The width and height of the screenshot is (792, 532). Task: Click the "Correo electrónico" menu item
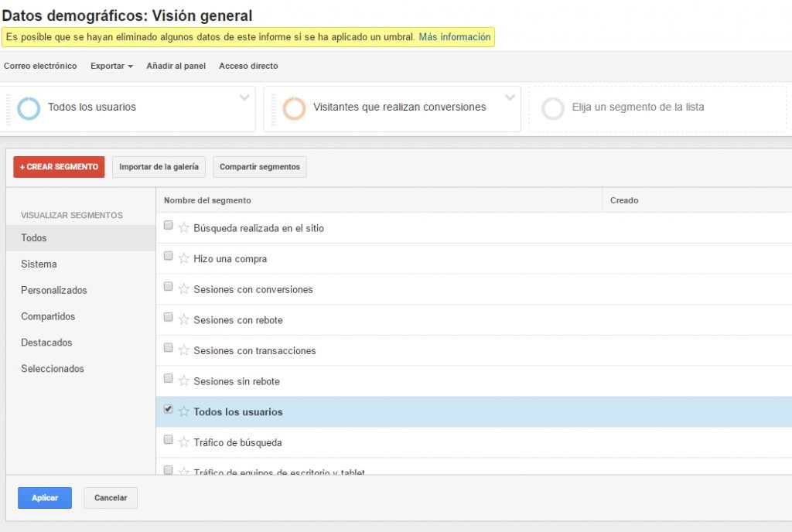[40, 66]
